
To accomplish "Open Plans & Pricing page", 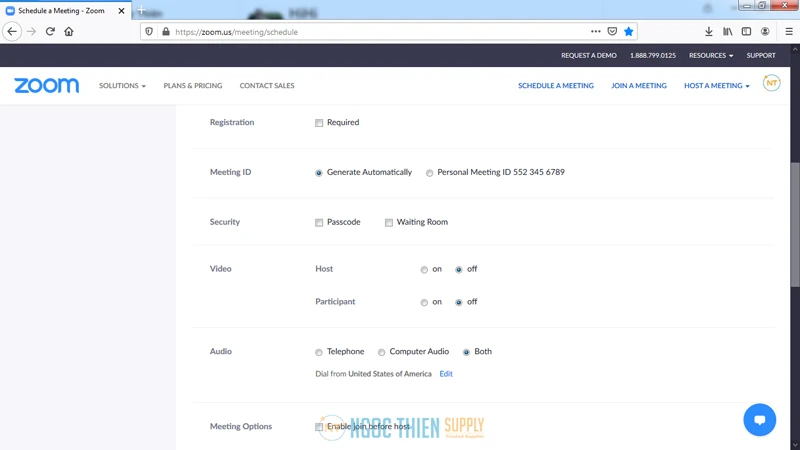I will (193, 86).
